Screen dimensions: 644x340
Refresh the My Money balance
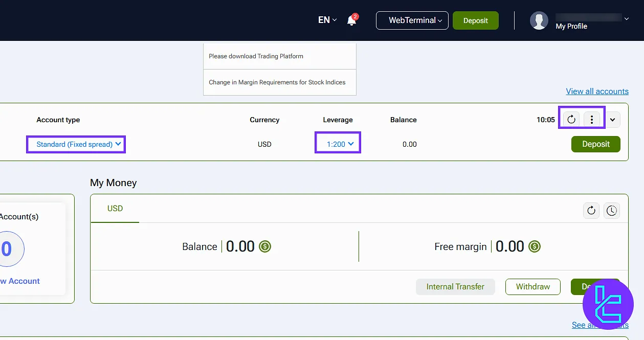(591, 211)
